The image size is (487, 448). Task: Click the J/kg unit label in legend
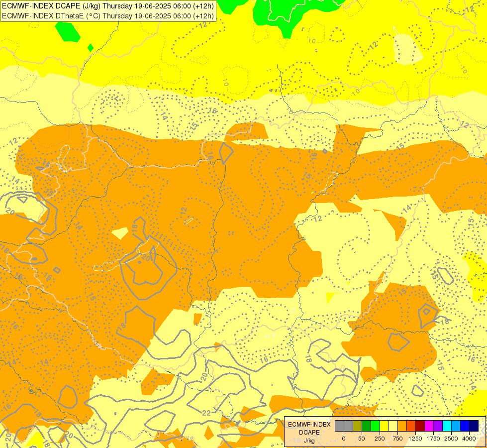pos(309,441)
